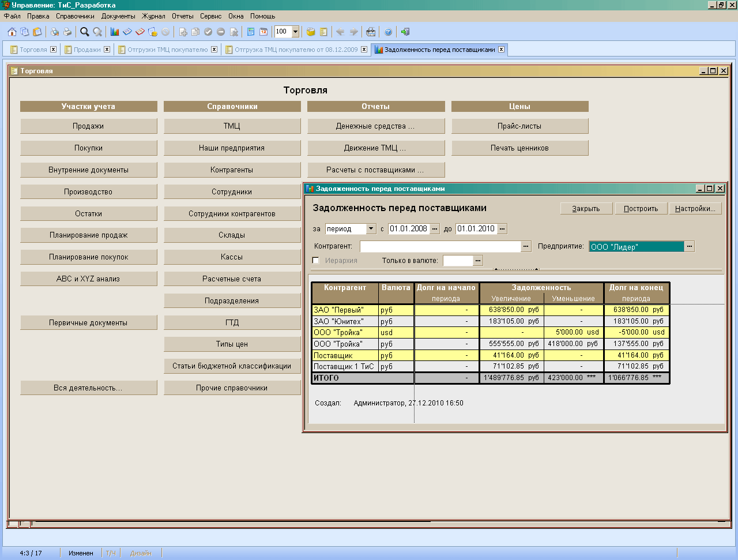Switch to the Торговля tab

(x=33, y=50)
